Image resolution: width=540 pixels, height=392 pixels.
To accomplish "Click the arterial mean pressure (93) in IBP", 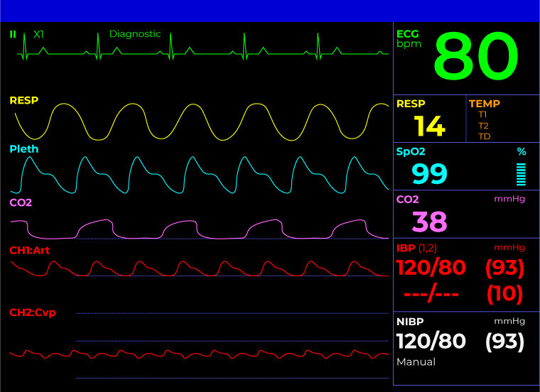I will coord(504,268).
